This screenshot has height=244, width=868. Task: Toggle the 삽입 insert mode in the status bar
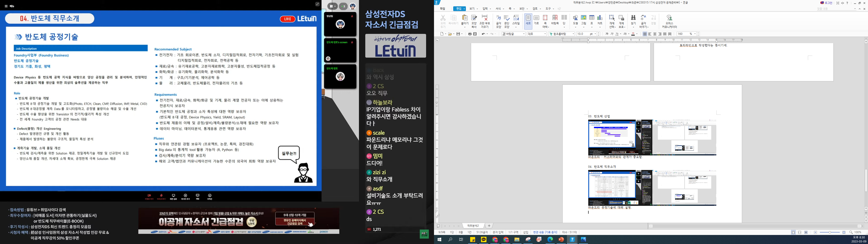(x=526, y=232)
